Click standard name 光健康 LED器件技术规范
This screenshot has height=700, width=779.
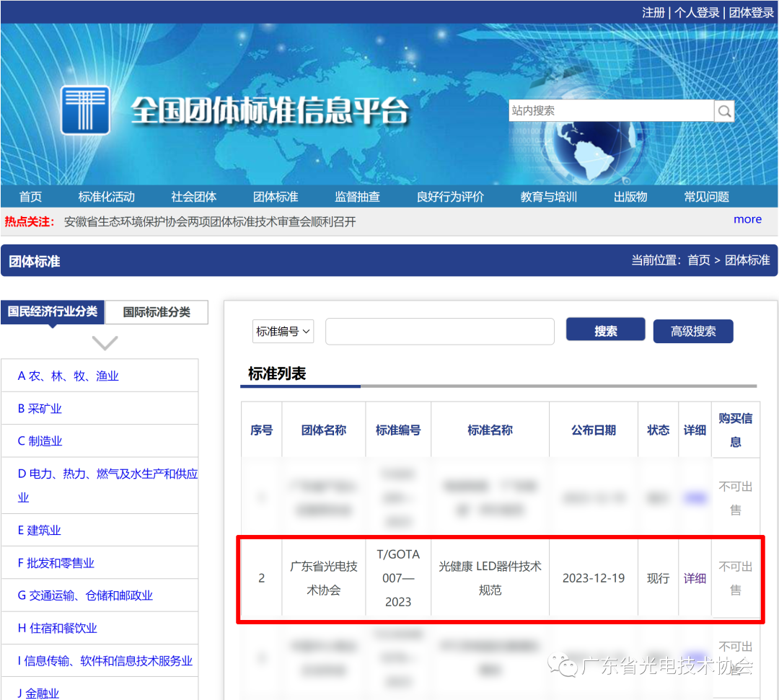[x=490, y=578]
